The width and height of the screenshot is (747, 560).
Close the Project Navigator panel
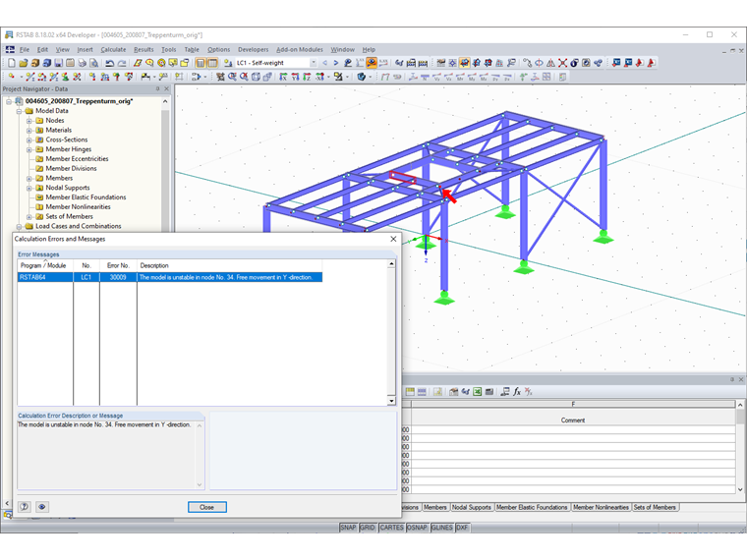pos(167,89)
